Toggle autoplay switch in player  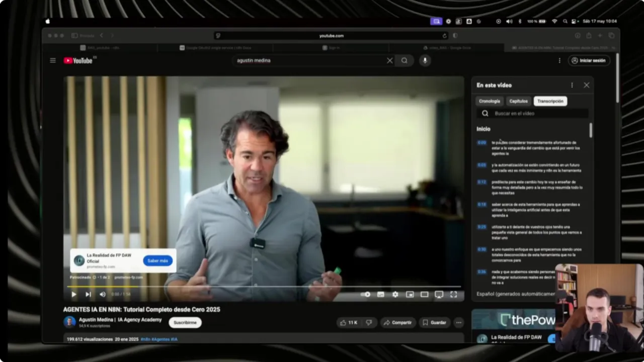[x=366, y=294]
